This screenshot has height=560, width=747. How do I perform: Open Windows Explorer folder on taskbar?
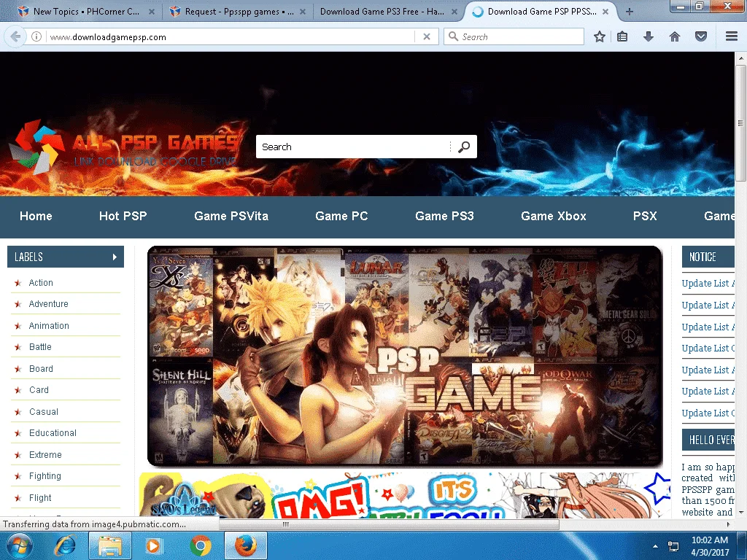[109, 545]
